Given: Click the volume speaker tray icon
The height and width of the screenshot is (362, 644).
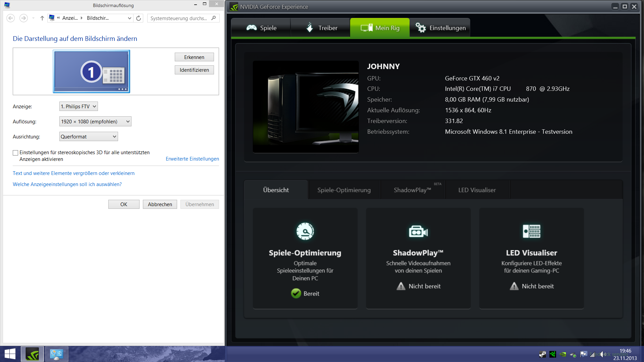Looking at the screenshot, I should 603,354.
